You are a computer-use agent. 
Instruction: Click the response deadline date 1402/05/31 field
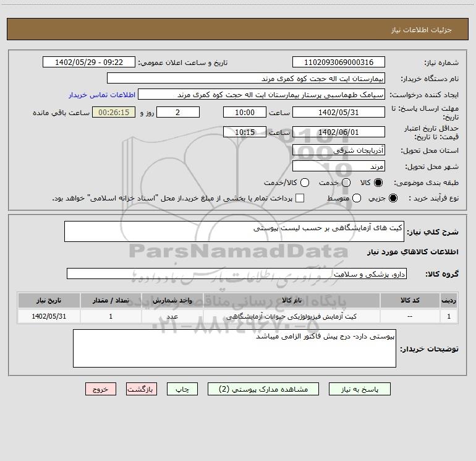click(x=339, y=112)
